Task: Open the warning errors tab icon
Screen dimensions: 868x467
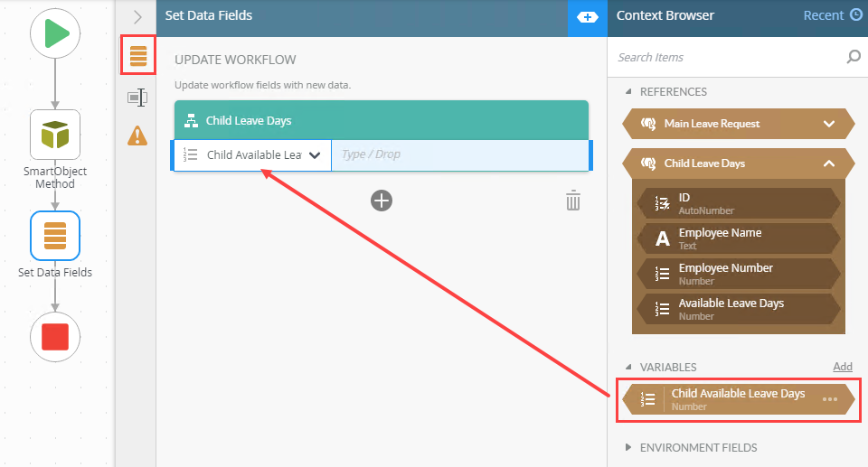Action: [x=137, y=135]
